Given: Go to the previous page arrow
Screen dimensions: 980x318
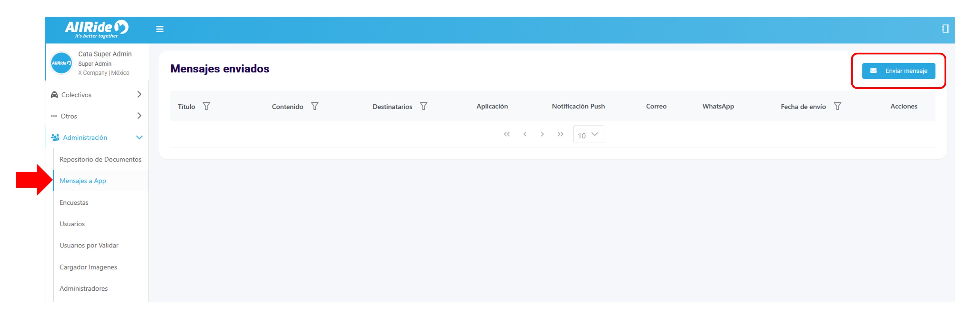Looking at the screenshot, I should point(525,134).
